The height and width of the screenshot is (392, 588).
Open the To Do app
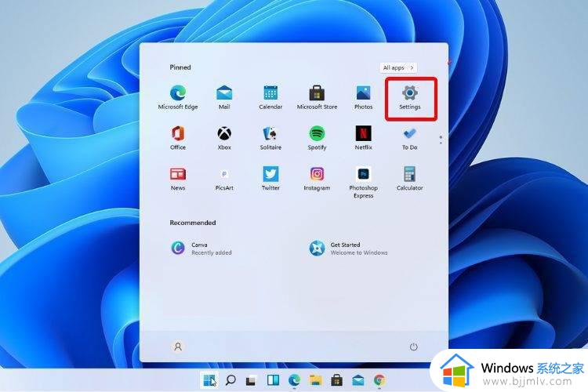[x=410, y=138]
